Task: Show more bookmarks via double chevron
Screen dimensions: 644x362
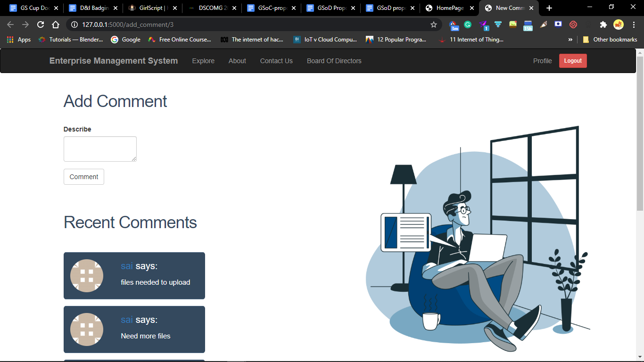Action: coord(570,40)
